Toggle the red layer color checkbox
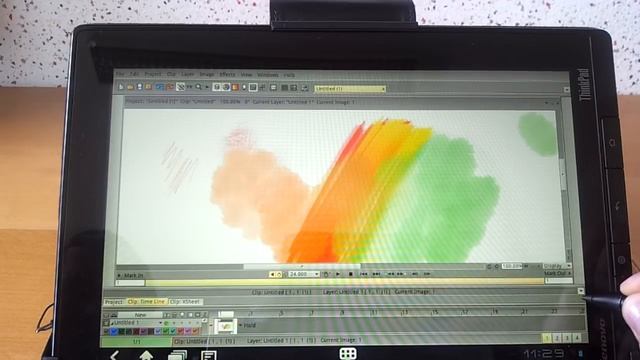 tap(180, 331)
